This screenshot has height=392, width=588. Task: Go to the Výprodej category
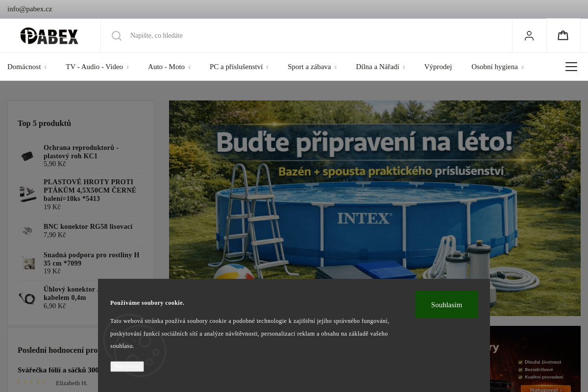[x=438, y=67]
